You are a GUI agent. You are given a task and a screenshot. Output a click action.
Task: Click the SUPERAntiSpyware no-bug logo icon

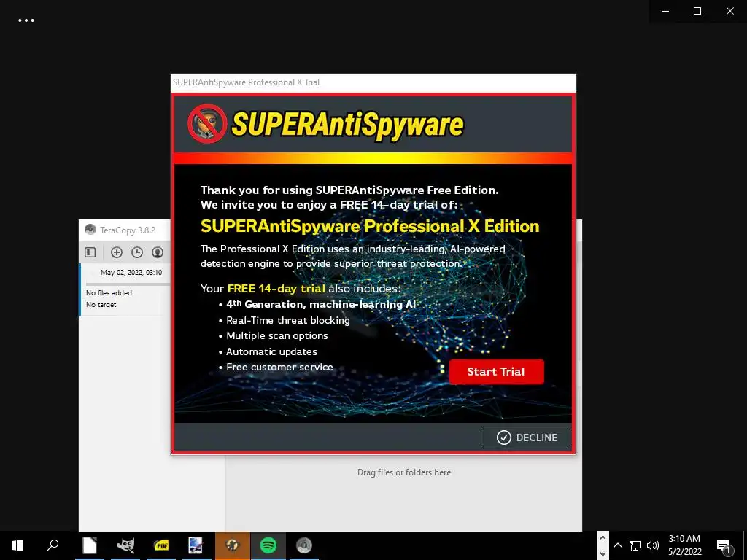click(207, 124)
